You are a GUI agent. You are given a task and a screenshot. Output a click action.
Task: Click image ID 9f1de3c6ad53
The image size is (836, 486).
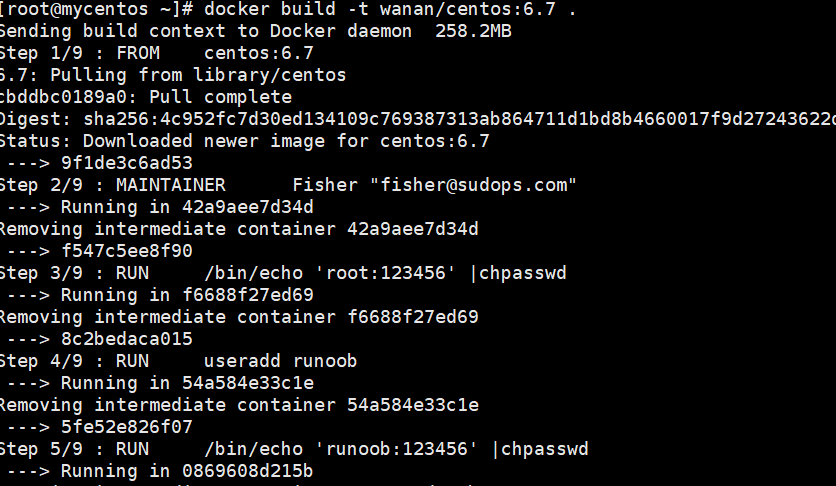tap(127, 163)
